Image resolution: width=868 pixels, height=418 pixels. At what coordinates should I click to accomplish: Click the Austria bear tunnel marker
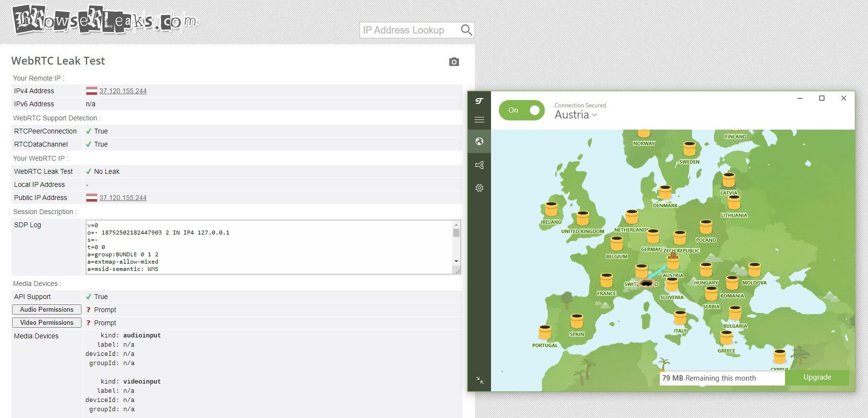tap(673, 261)
